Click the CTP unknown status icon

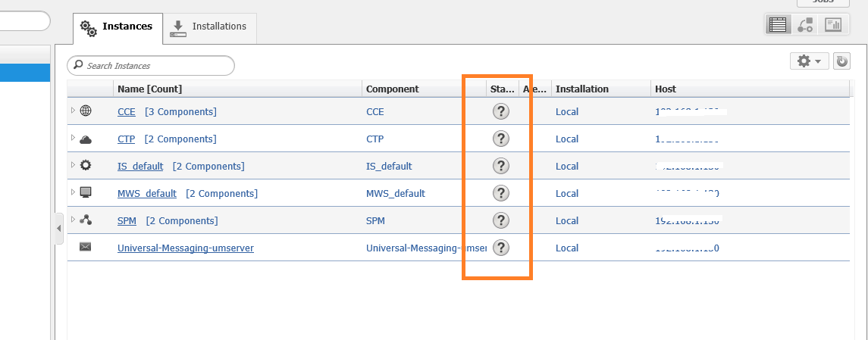click(500, 139)
